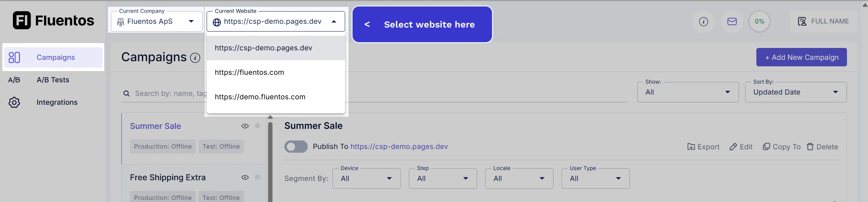Viewport: 868px width, 202px height.
Task: Expand the Current Company dropdown arrow
Action: (191, 21)
